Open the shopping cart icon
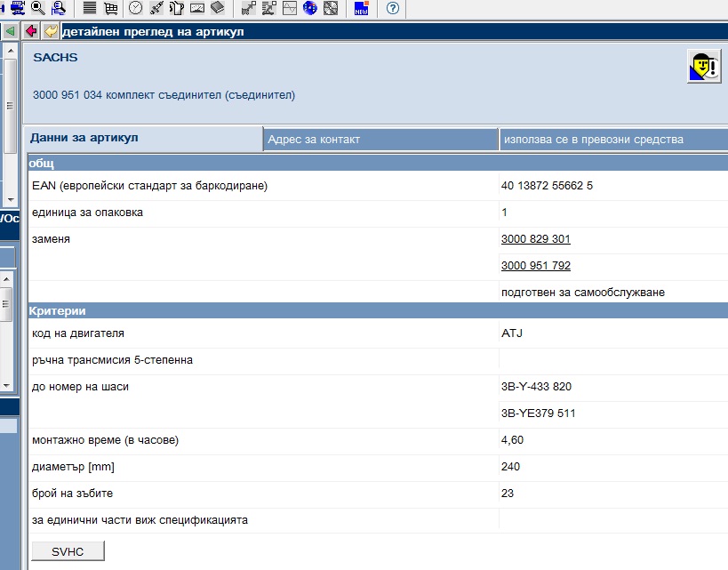The width and height of the screenshot is (728, 570). (x=111, y=8)
